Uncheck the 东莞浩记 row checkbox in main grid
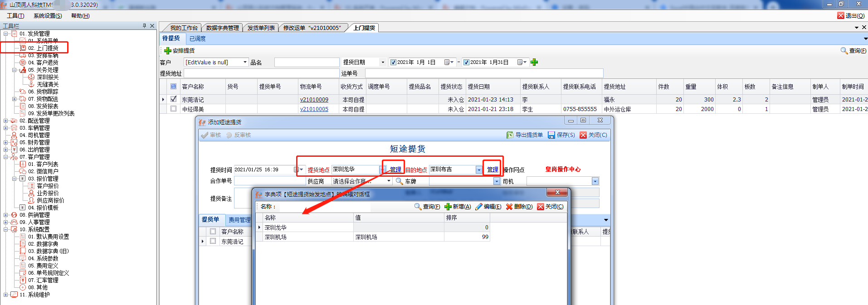Image resolution: width=868 pixels, height=305 pixels. pos(173,99)
